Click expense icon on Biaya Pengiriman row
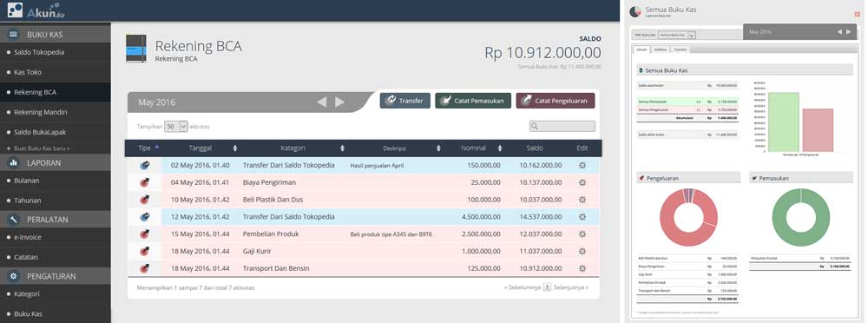 (144, 182)
